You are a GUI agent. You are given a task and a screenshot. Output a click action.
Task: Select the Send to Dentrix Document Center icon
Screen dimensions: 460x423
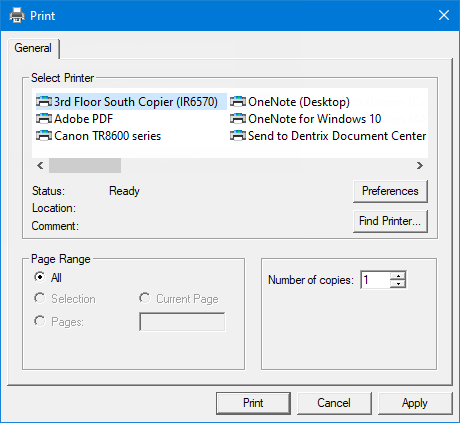[238, 135]
